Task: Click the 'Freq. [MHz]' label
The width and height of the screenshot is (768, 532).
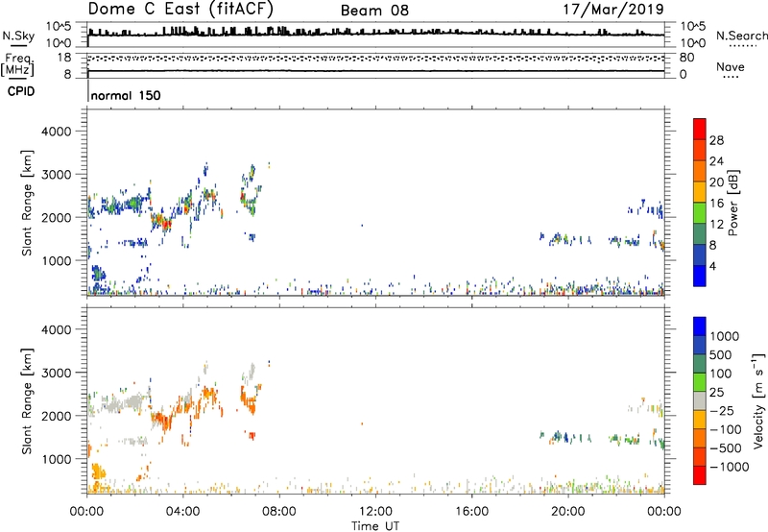Action: [17, 65]
